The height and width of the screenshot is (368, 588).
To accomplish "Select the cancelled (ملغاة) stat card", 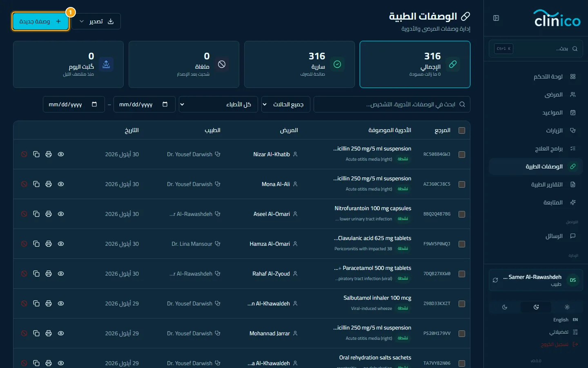I will point(184,64).
